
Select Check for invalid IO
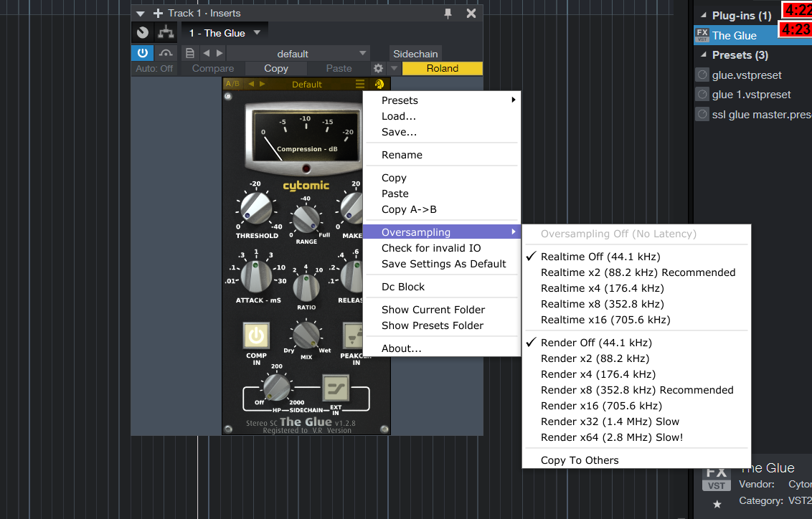(x=442, y=248)
